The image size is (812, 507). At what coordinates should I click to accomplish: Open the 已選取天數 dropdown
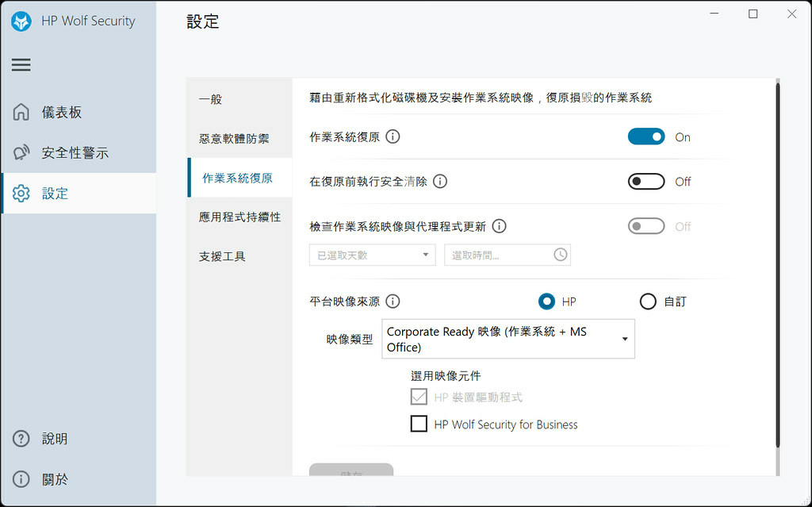[373, 255]
